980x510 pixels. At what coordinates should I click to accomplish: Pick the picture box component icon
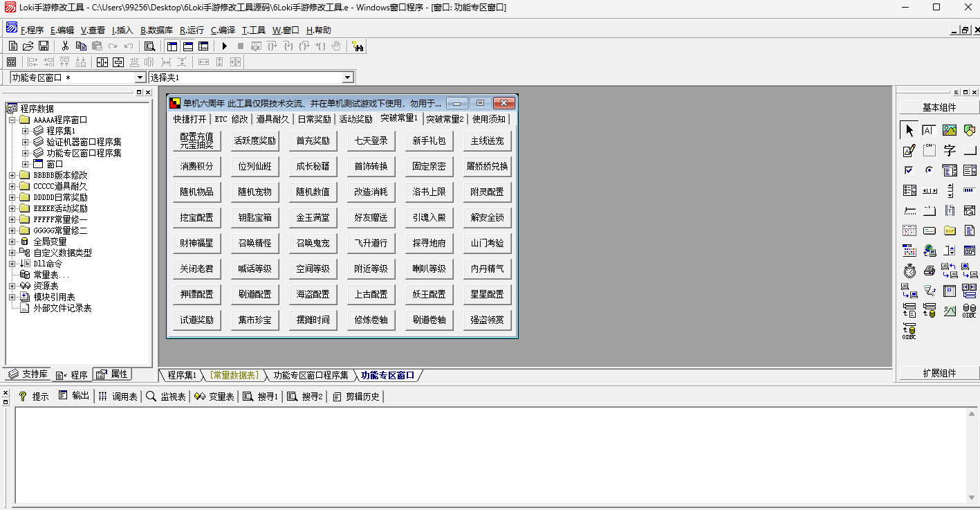click(950, 130)
